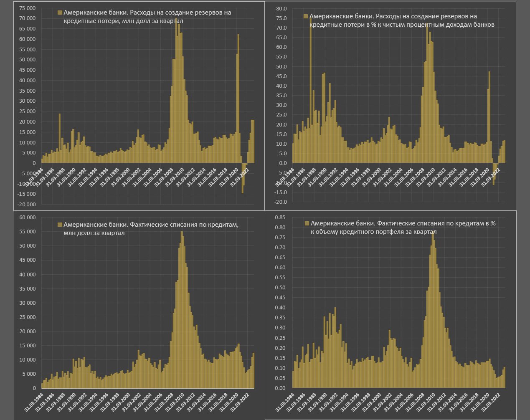Click the '0.05' axis value
The width and height of the screenshot is (530, 420).
click(x=280, y=378)
